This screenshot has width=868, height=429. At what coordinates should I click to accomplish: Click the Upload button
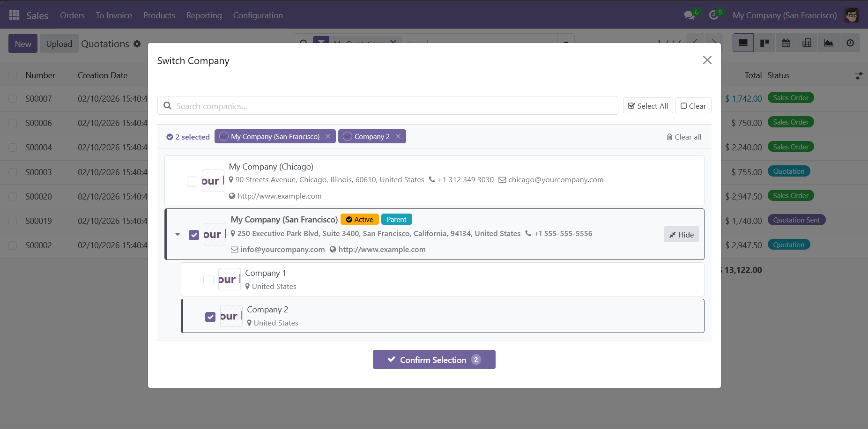click(x=59, y=44)
